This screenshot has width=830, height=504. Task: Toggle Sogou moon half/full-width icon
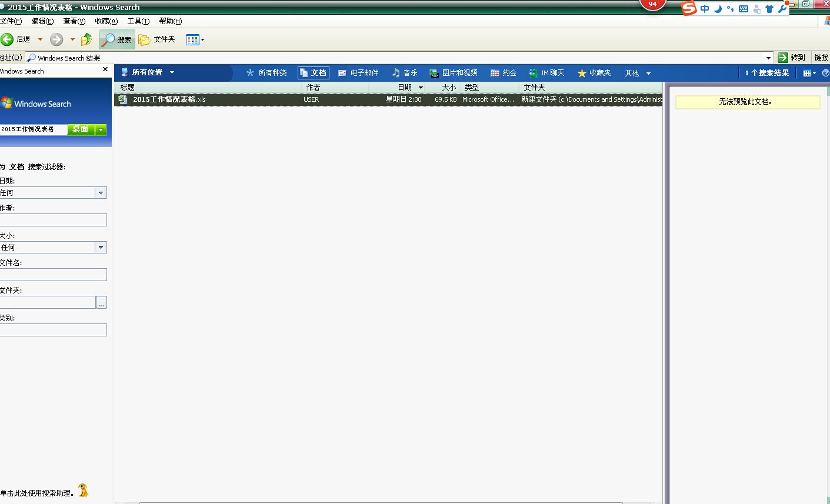(718, 9)
